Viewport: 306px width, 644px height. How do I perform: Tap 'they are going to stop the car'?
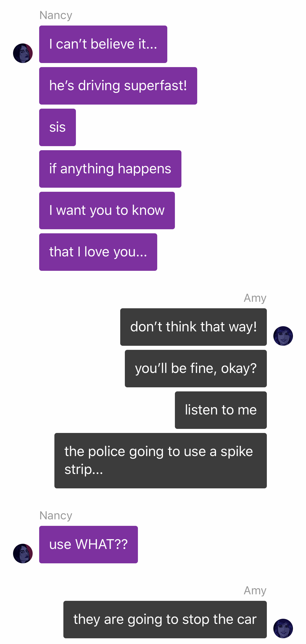165,620
